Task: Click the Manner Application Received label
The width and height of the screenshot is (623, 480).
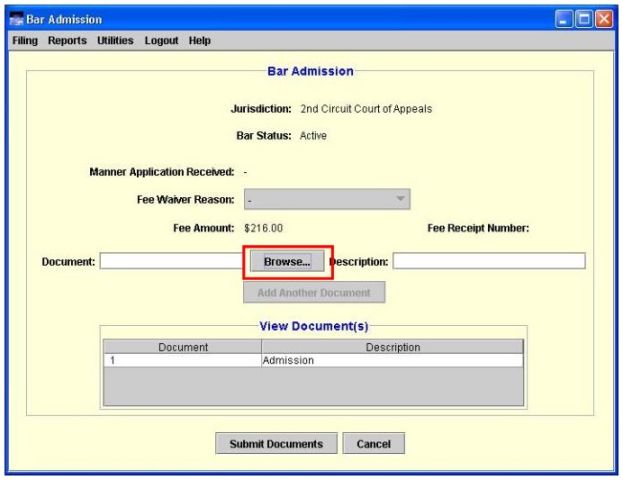Action: [x=162, y=172]
